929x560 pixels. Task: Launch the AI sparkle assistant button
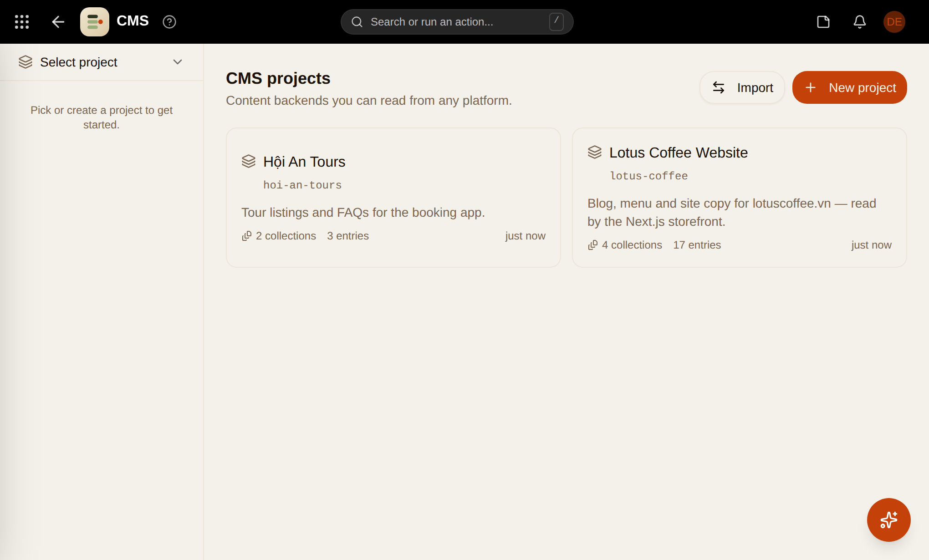(x=888, y=519)
